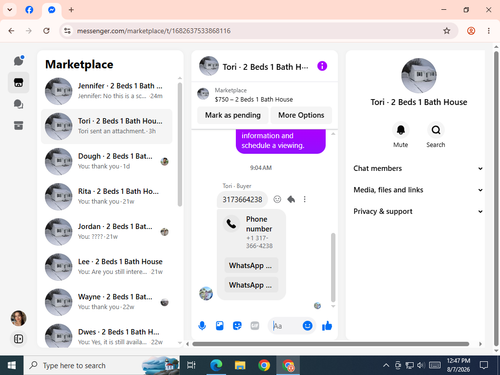The height and width of the screenshot is (375, 500).
Task: Open the Rita conversation
Action: click(107, 197)
